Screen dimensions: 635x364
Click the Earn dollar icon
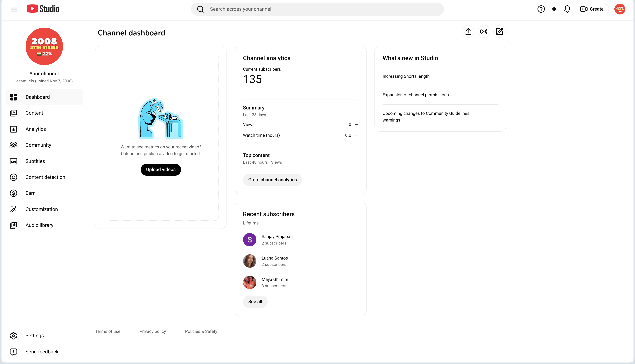click(x=14, y=193)
